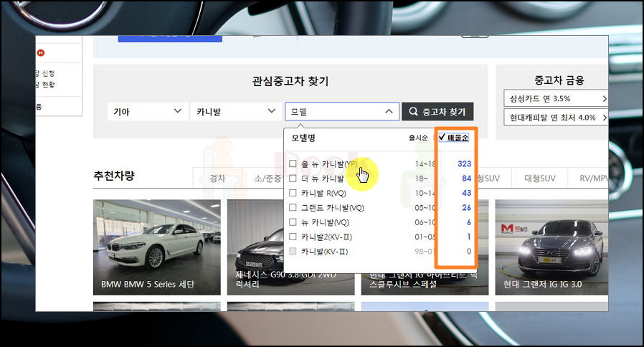Viewport: 644px width, 347px height.
Task: Click the red H icon in sidebar
Action: tap(41, 53)
